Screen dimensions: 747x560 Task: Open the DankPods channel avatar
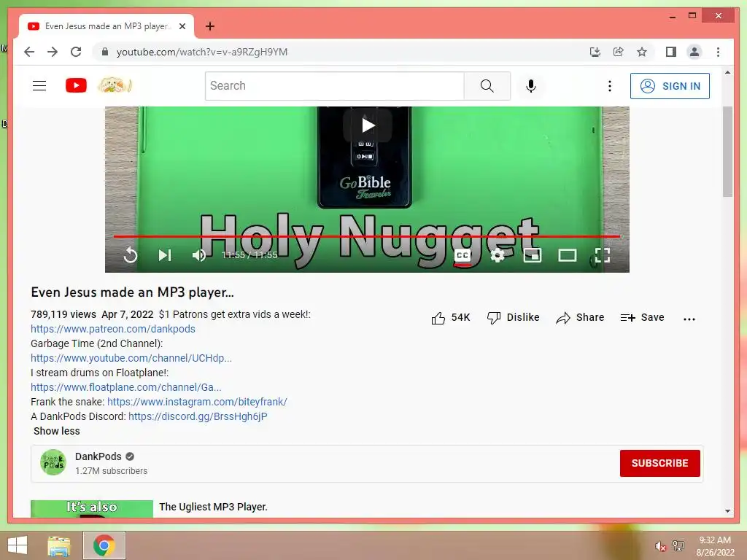(x=53, y=462)
